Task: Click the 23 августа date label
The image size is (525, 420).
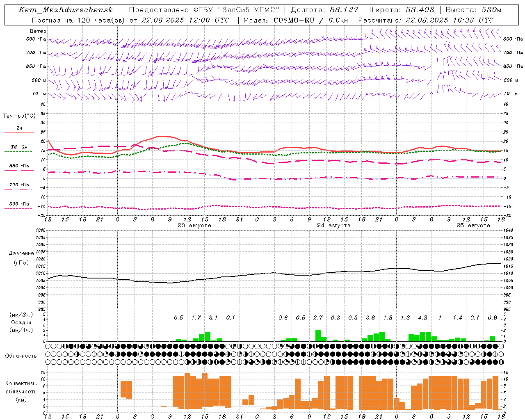Action: coord(194,225)
